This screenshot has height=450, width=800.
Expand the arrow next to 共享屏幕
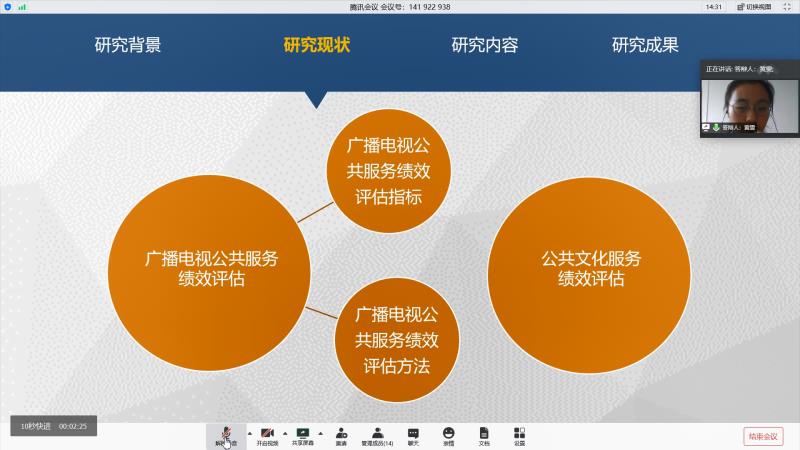[320, 432]
